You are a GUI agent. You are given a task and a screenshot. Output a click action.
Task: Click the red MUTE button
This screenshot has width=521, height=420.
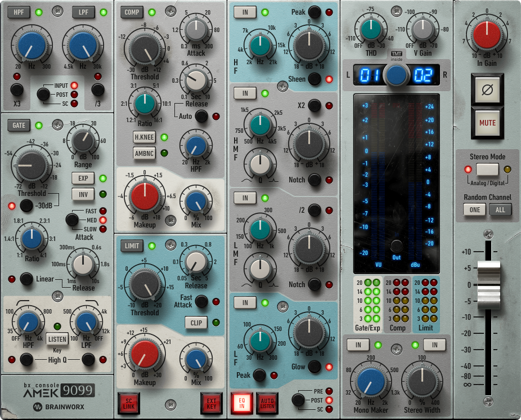pos(487,123)
